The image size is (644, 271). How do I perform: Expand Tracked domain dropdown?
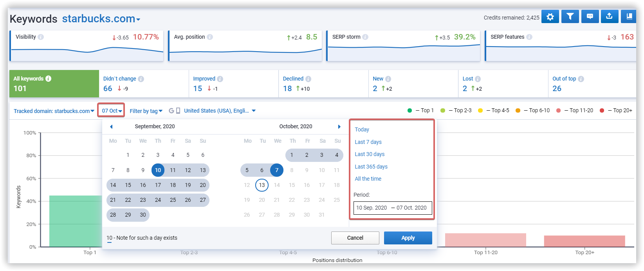[54, 111]
